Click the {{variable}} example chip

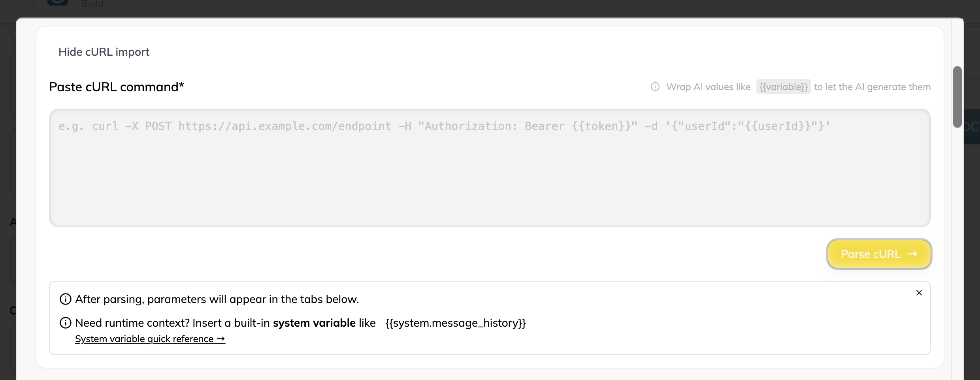[x=783, y=87]
